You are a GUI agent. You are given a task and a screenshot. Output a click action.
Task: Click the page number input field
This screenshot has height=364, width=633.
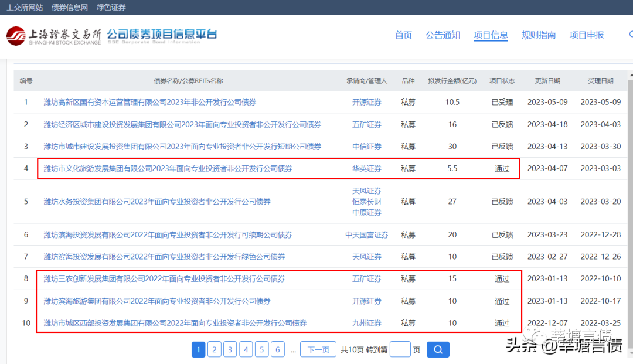(x=400, y=350)
